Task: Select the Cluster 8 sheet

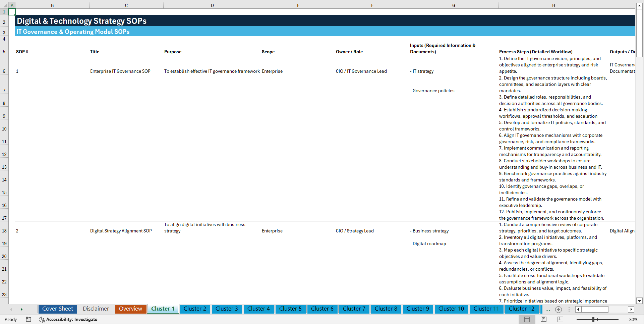Action: coord(386,309)
